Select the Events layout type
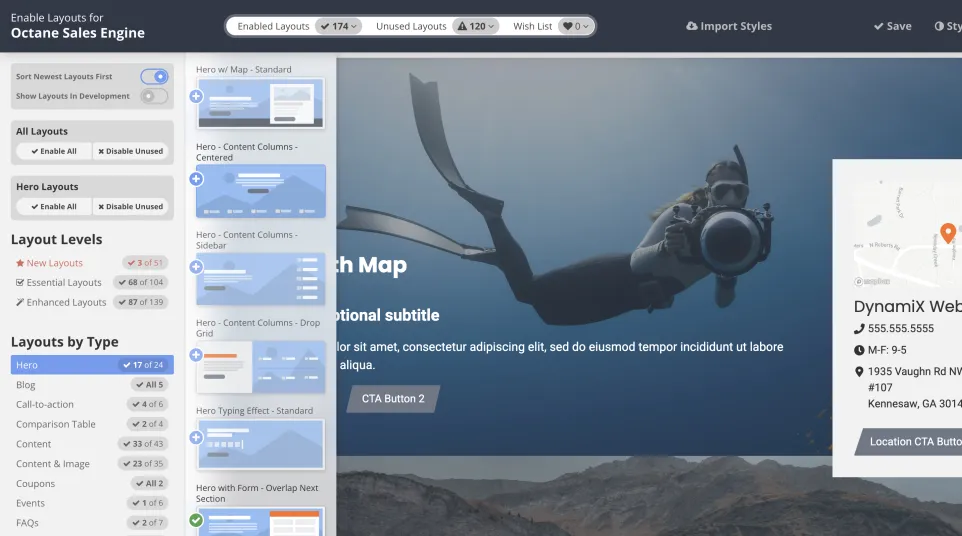This screenshot has height=536, width=962. click(x=92, y=503)
